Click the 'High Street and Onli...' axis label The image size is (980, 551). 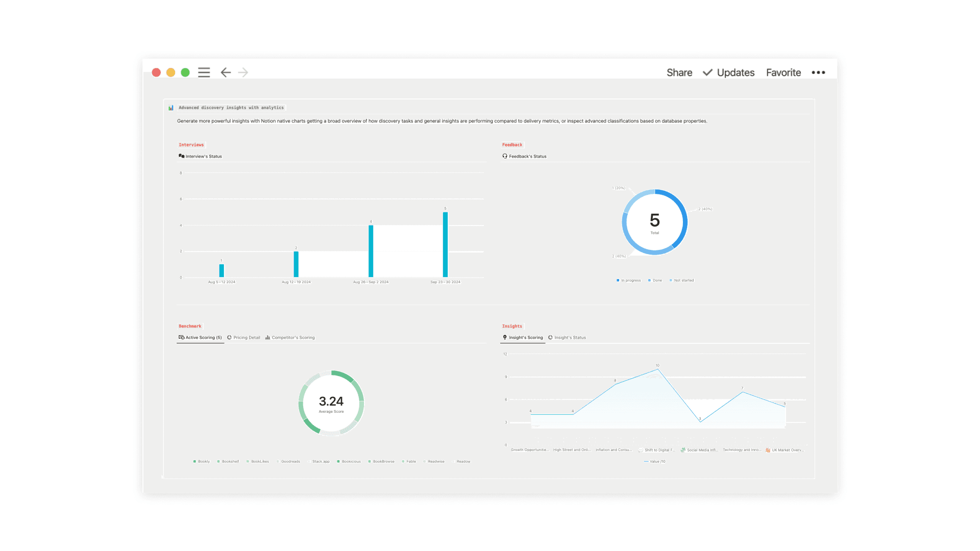(x=572, y=450)
